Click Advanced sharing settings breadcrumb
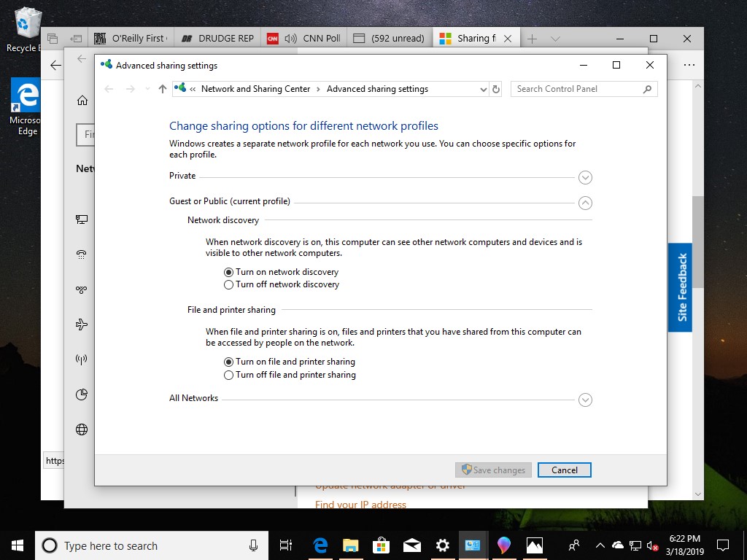This screenshot has width=747, height=560. click(377, 89)
